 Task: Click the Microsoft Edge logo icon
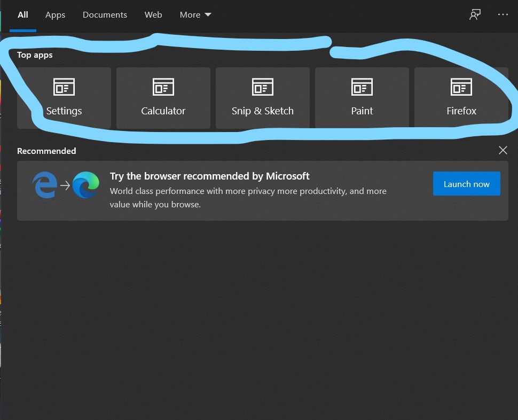click(86, 185)
